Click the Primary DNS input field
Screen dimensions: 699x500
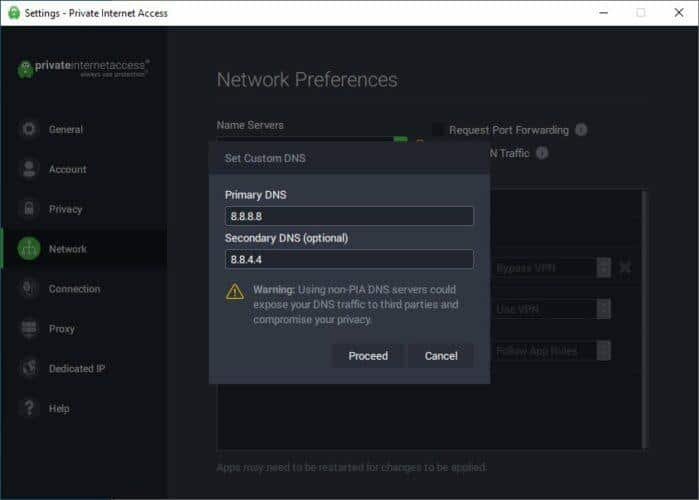tap(349, 216)
